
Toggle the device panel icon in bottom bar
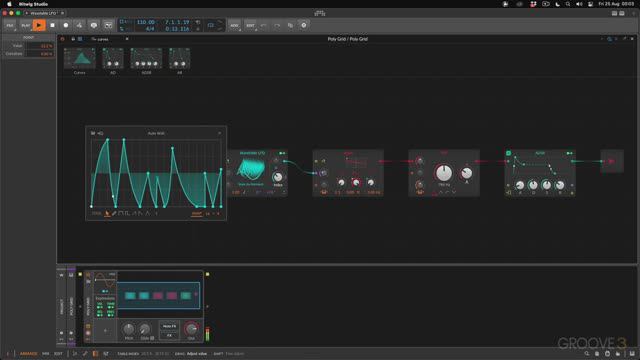[95, 354]
